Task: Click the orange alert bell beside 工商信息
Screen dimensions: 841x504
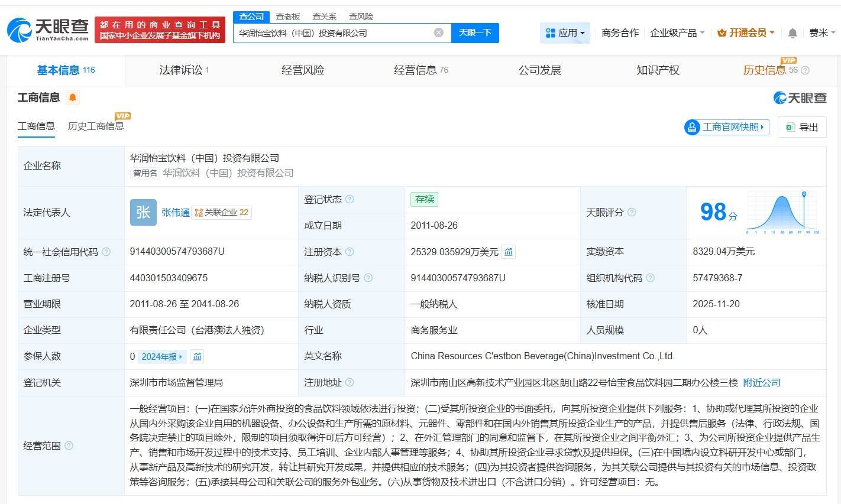Action: [x=73, y=97]
